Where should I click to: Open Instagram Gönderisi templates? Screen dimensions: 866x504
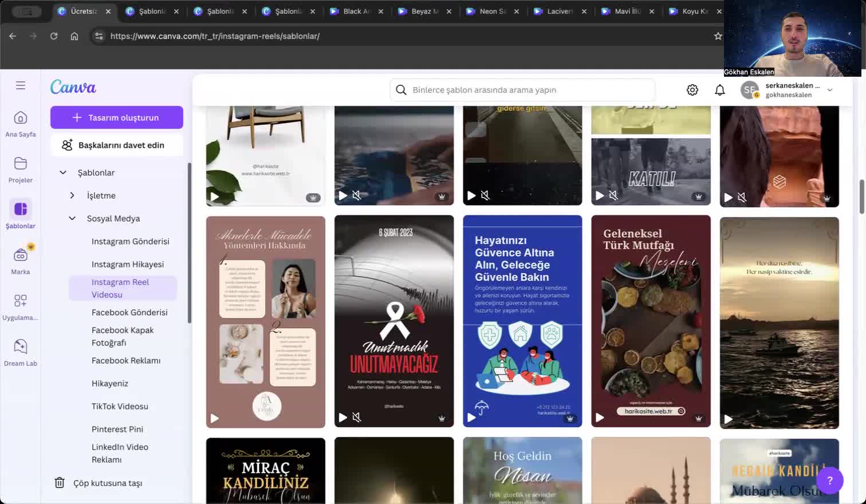[x=131, y=241]
